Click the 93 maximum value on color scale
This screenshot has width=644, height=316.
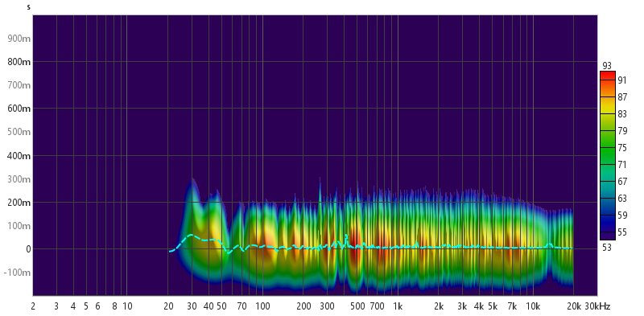pos(607,66)
